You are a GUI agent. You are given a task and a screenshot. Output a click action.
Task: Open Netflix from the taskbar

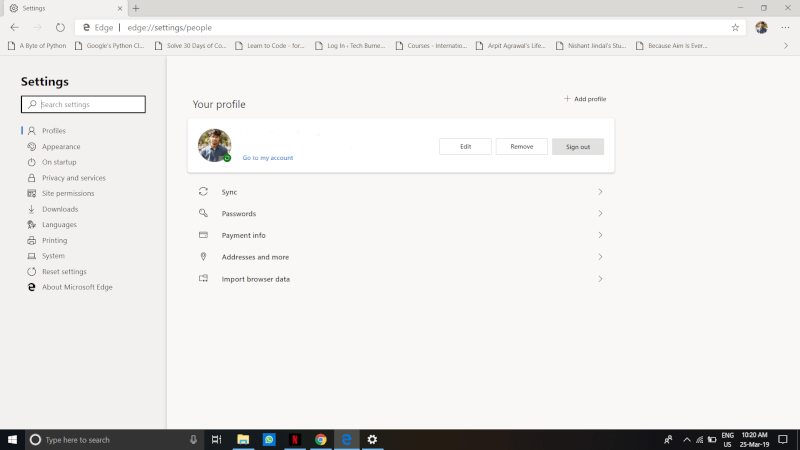tap(295, 439)
